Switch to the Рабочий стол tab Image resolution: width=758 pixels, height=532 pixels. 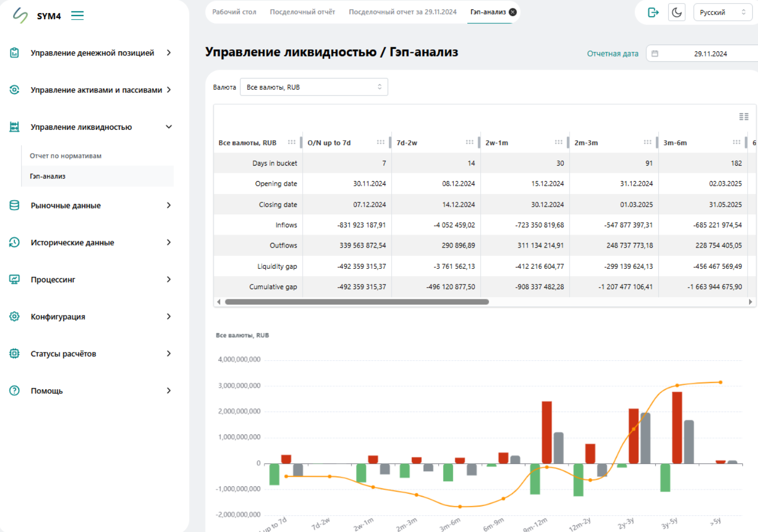pos(234,12)
